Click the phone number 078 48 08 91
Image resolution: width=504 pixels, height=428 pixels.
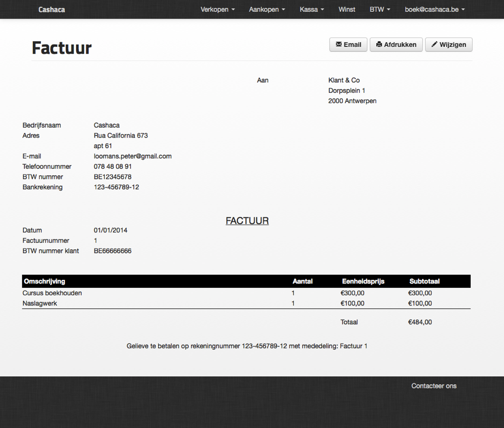(113, 166)
